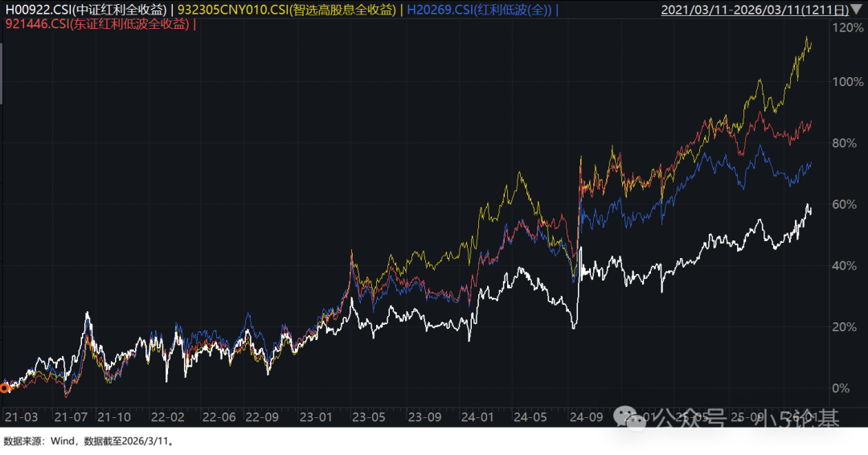Open the date range dropdown arrow
This screenshot has height=455, width=868.
tap(858, 10)
